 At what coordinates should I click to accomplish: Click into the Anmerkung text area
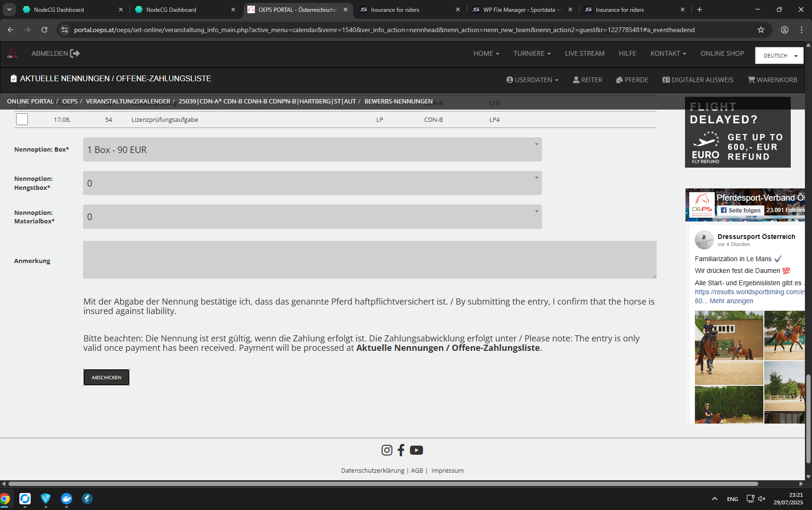tap(370, 260)
